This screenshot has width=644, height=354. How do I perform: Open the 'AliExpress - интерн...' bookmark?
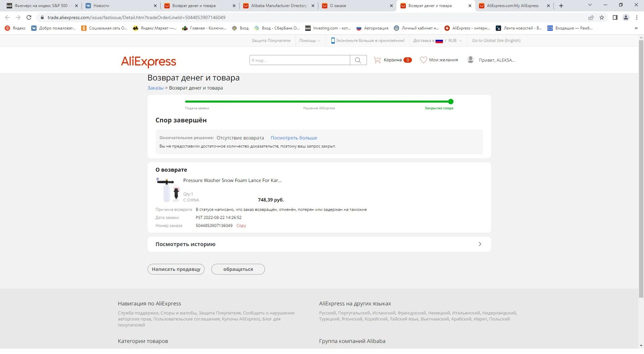pyautogui.click(x=467, y=28)
